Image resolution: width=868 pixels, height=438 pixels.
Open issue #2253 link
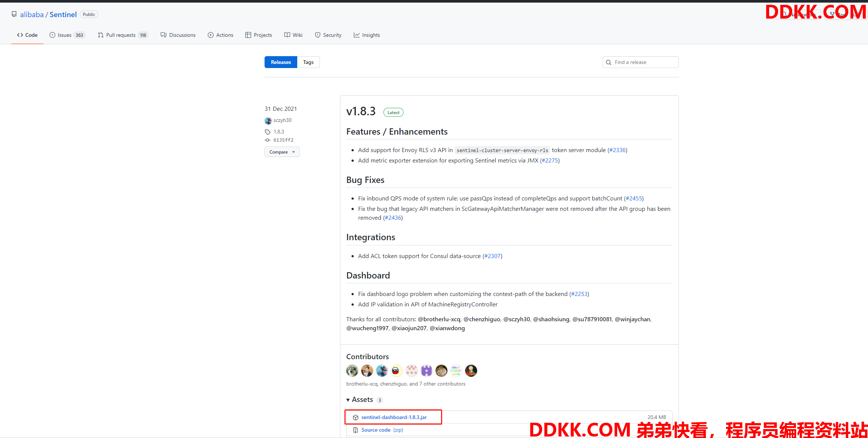pos(579,294)
